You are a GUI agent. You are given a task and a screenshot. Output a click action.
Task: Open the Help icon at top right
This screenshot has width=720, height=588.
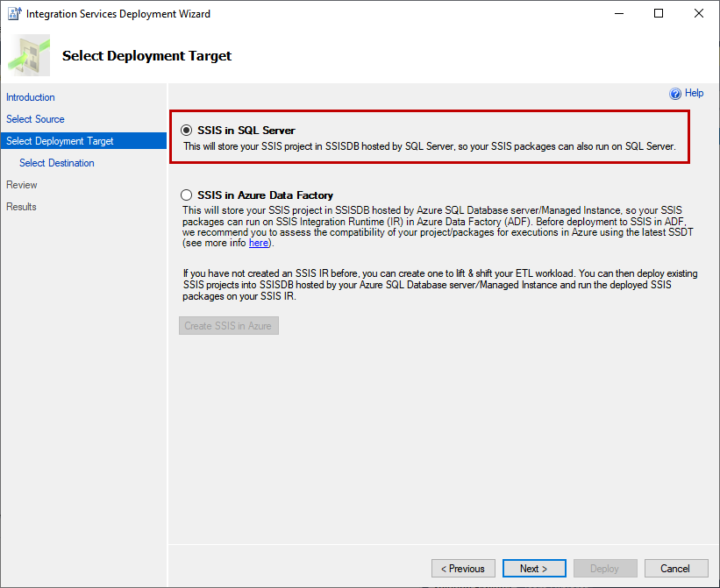(675, 94)
